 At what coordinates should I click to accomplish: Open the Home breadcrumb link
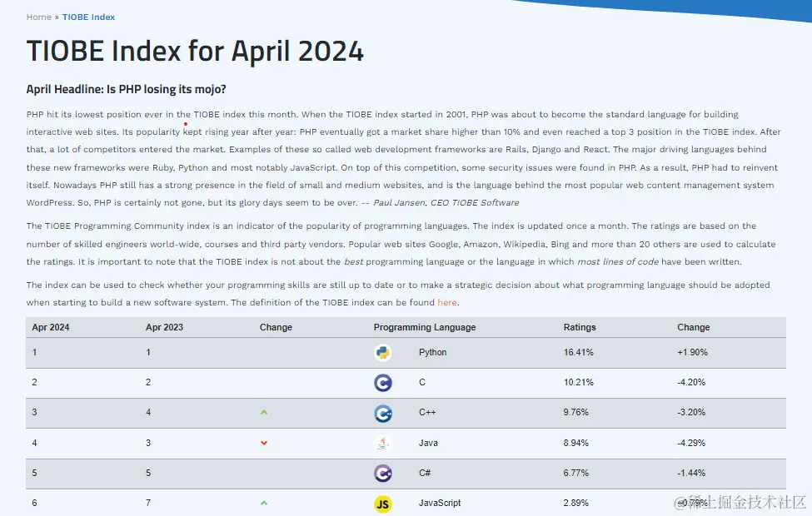click(x=38, y=17)
